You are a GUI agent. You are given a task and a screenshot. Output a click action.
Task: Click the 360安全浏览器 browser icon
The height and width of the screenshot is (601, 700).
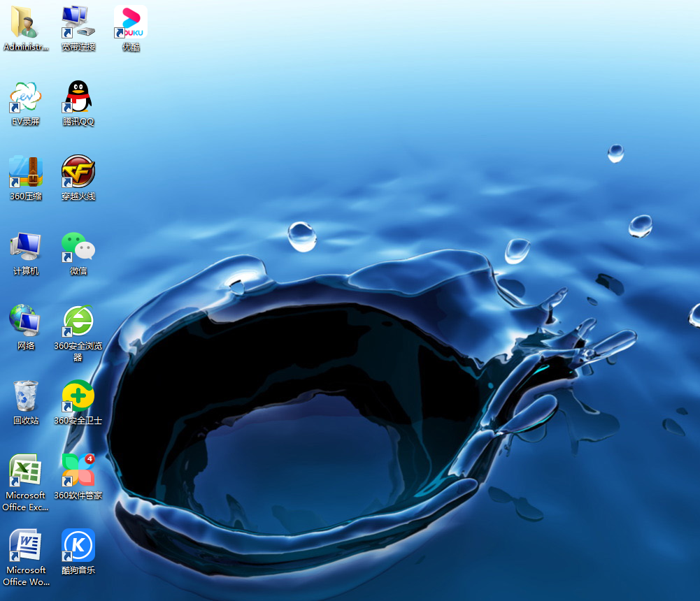pyautogui.click(x=78, y=321)
